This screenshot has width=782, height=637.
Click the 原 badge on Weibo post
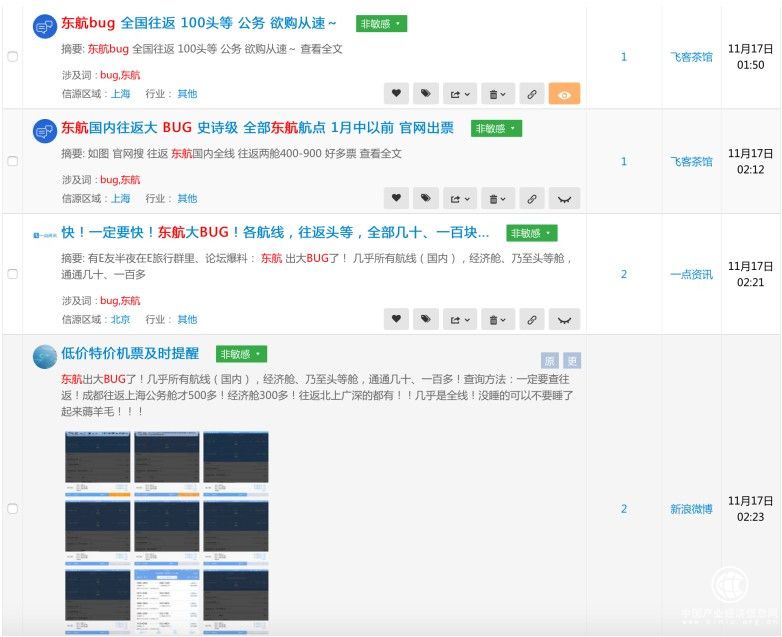[550, 361]
